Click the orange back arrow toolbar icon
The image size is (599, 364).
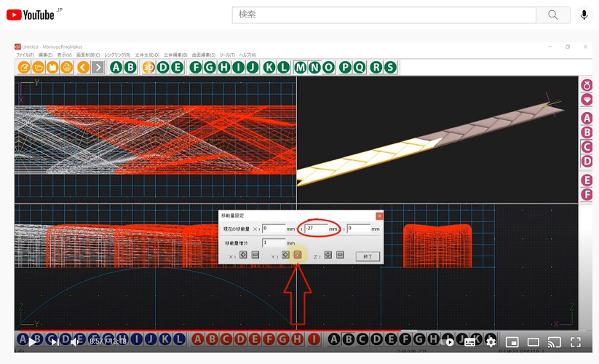point(83,68)
